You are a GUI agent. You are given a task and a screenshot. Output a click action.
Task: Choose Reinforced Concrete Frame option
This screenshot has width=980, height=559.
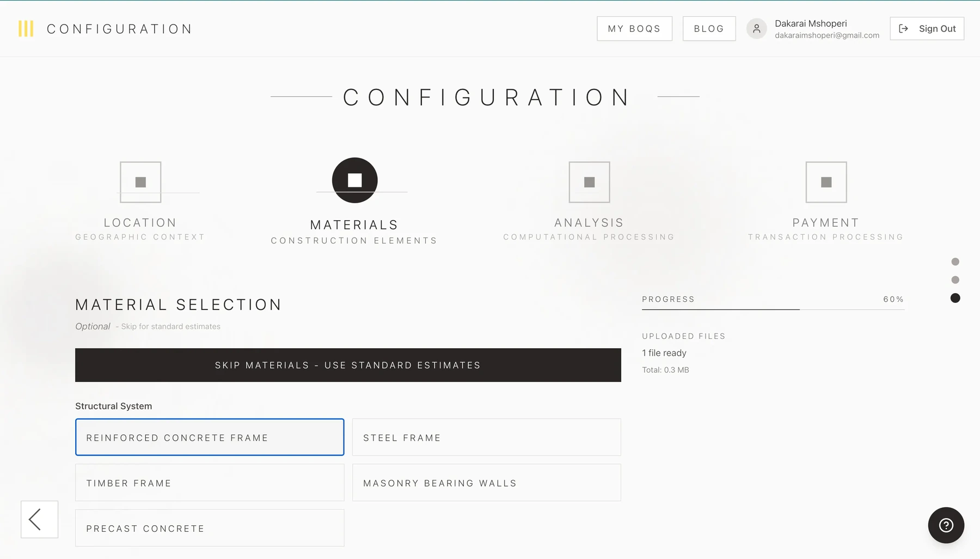210,437
